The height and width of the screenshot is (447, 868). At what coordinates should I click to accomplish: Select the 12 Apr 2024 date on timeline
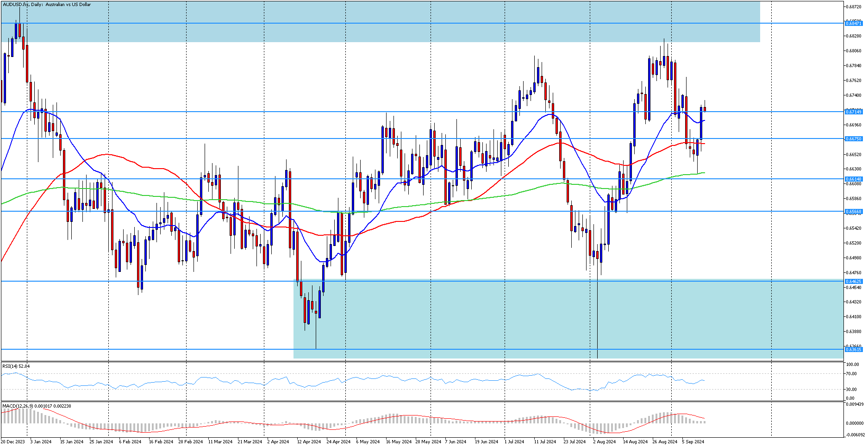[309, 441]
